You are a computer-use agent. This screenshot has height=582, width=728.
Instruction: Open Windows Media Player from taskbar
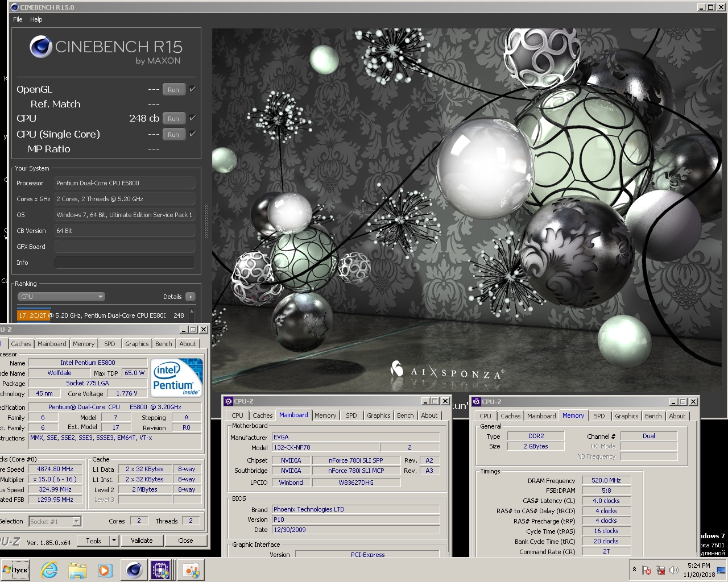point(105,570)
